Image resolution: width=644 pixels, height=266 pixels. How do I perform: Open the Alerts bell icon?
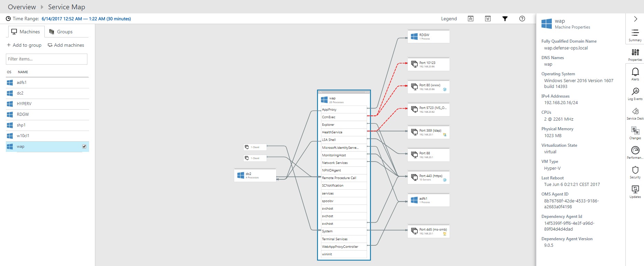(635, 71)
